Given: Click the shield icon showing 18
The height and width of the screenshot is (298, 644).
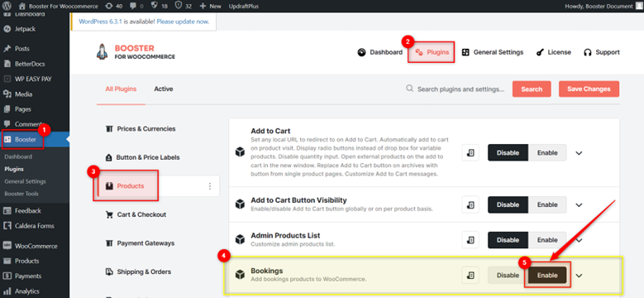Looking at the screenshot, I should click(159, 6).
